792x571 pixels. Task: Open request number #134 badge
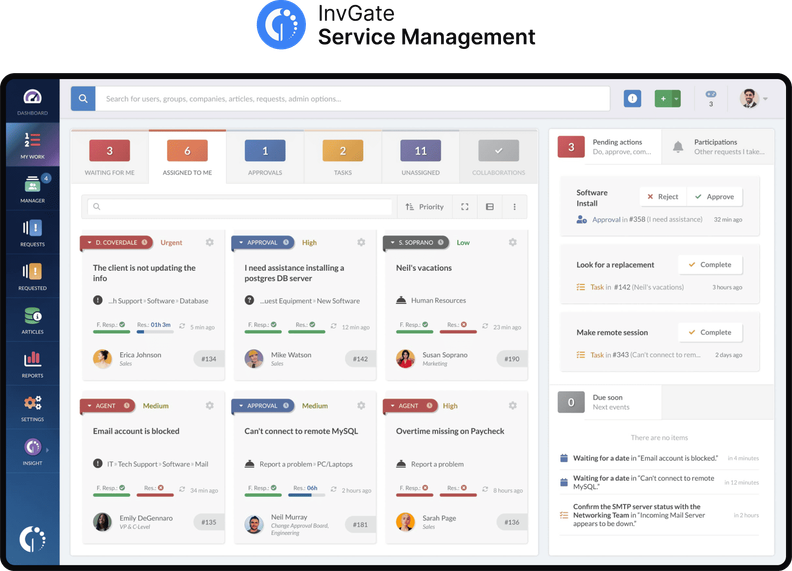209,359
